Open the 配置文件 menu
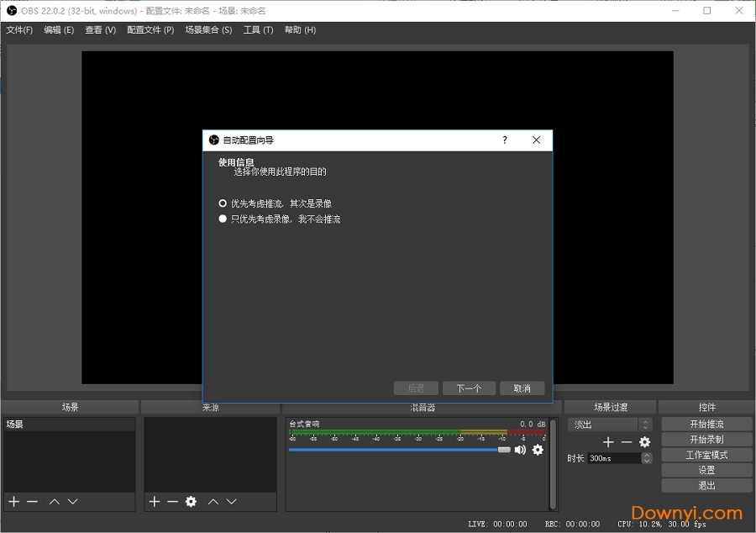Viewport: 756px width, 533px height. (150, 29)
